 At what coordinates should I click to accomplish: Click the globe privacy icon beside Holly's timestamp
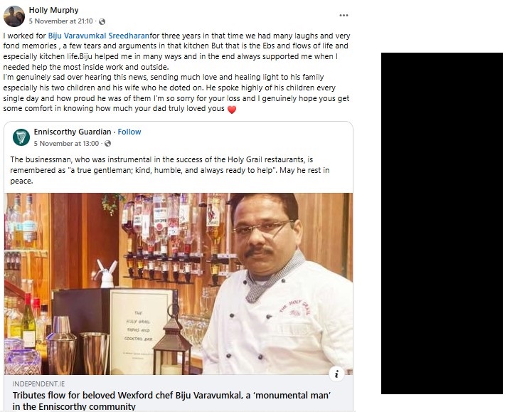[x=102, y=21]
